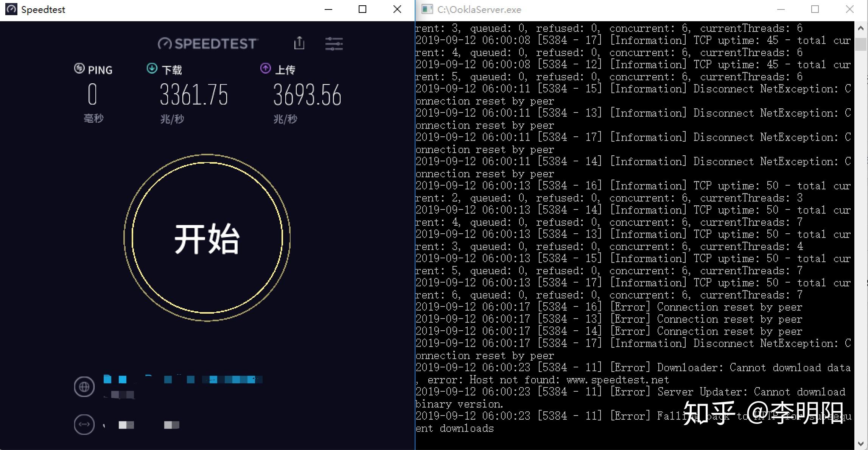Click the 毫秒 unit label under ping
The image size is (868, 450).
pos(93,119)
